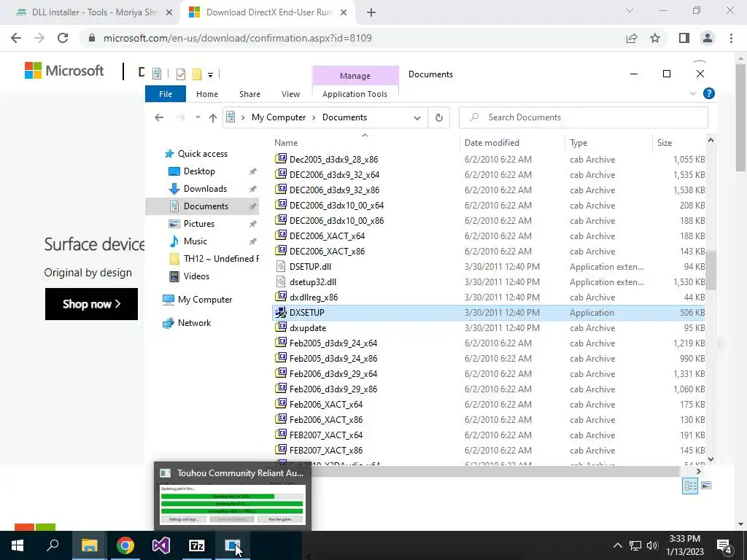The image size is (747, 560).
Task: Open 7-Zip from the taskbar
Action: (x=197, y=545)
